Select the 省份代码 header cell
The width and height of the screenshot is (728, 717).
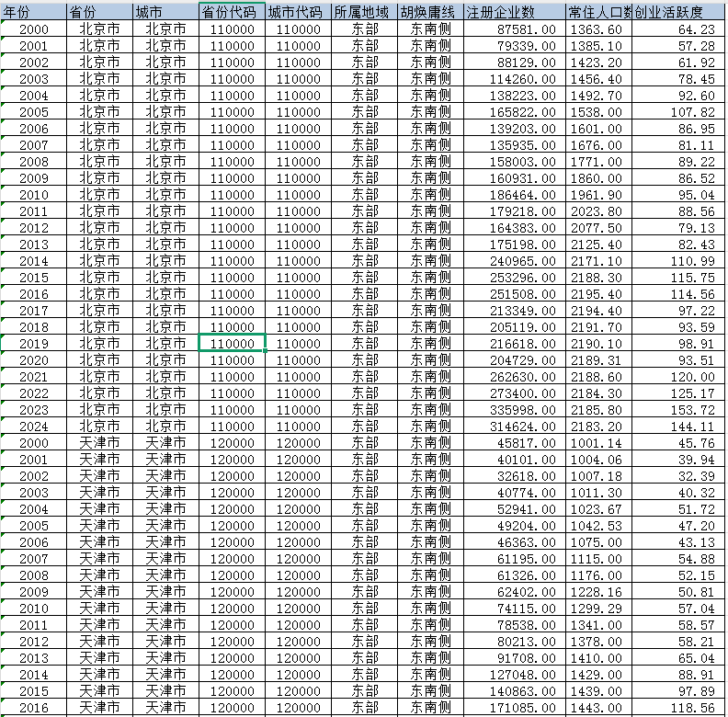click(x=232, y=12)
